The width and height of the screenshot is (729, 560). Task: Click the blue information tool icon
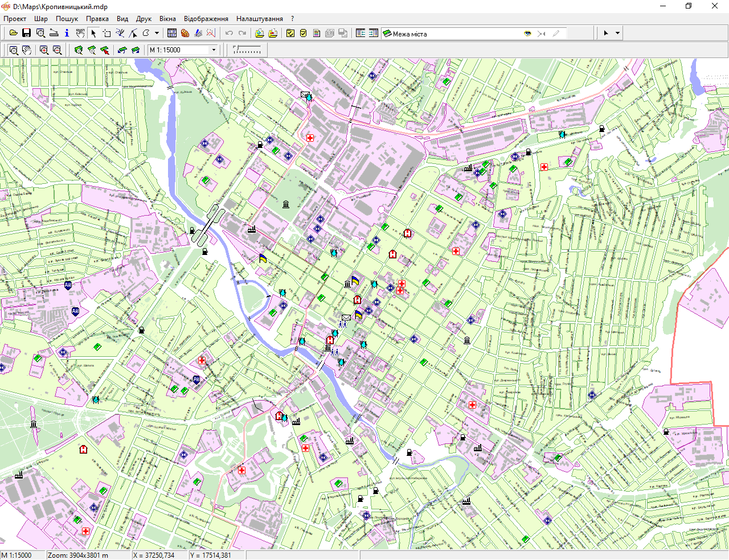(67, 33)
